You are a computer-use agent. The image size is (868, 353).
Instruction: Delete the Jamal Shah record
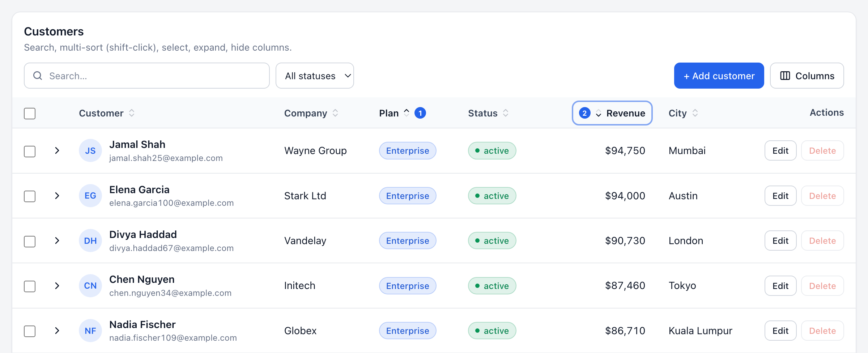pos(822,150)
